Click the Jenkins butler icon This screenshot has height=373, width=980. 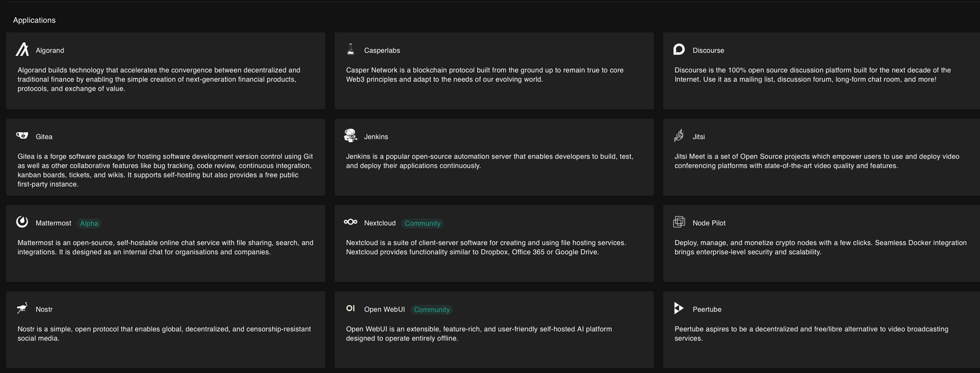[351, 135]
